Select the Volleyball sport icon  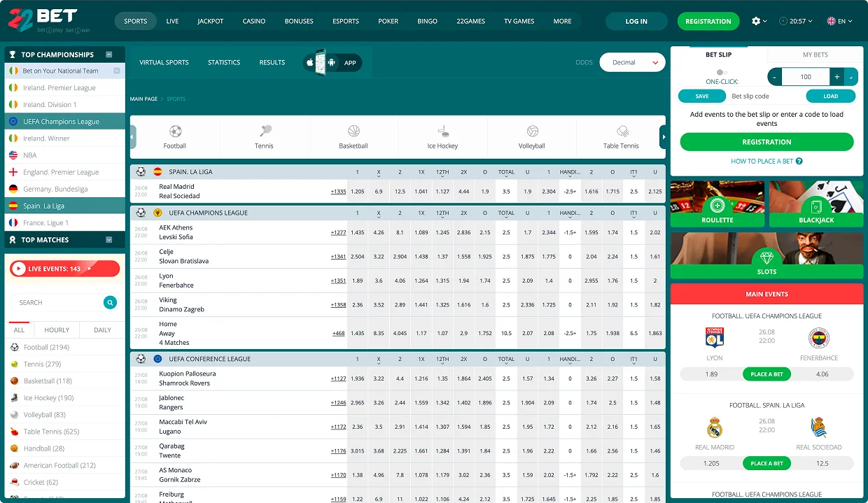(x=532, y=131)
